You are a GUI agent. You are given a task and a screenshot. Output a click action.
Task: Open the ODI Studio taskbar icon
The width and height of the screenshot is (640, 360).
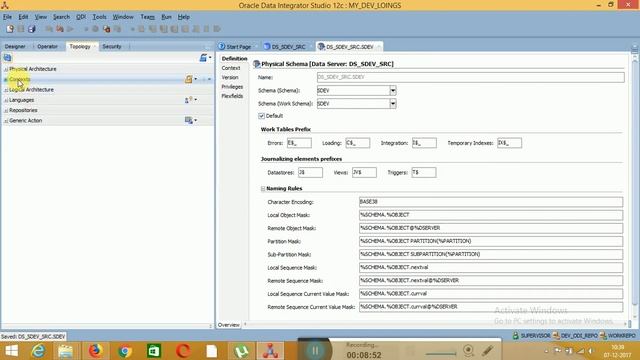click(270, 351)
